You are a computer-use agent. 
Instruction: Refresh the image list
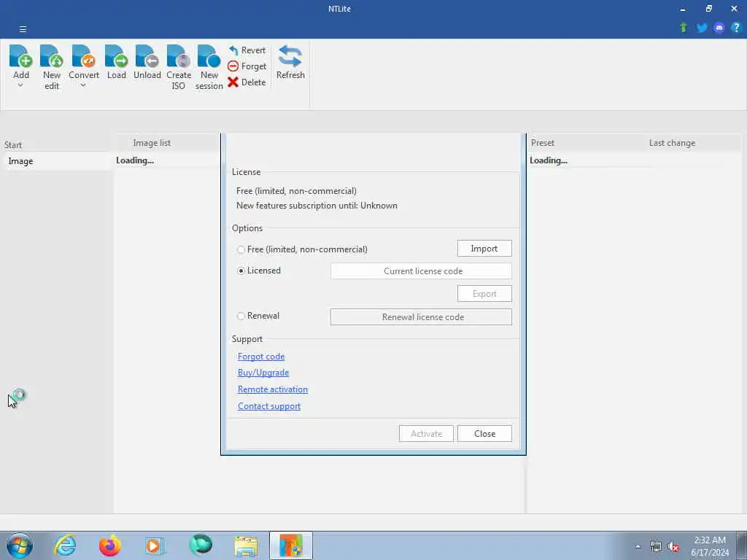290,62
